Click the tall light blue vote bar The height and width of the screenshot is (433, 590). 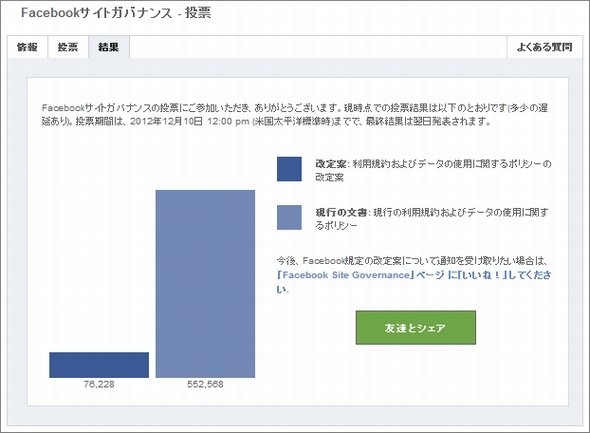coord(205,284)
